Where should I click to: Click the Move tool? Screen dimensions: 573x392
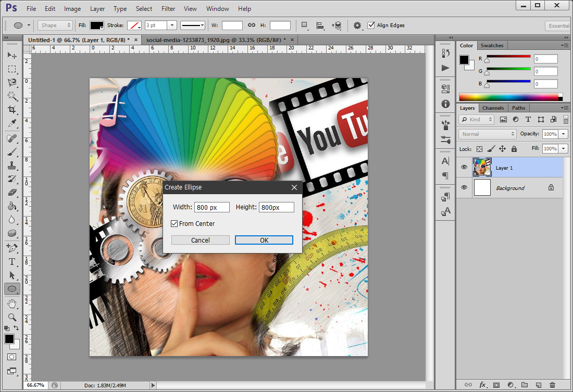(11, 55)
